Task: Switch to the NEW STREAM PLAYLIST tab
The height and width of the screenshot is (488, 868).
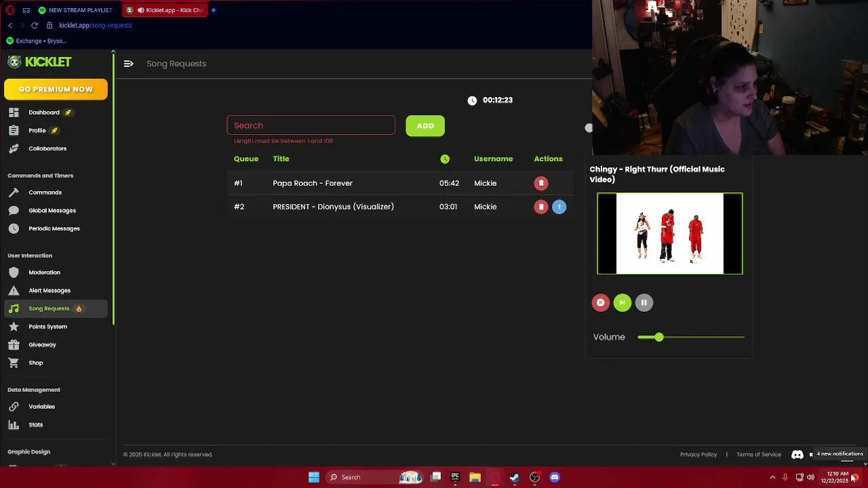Action: pyautogui.click(x=75, y=10)
